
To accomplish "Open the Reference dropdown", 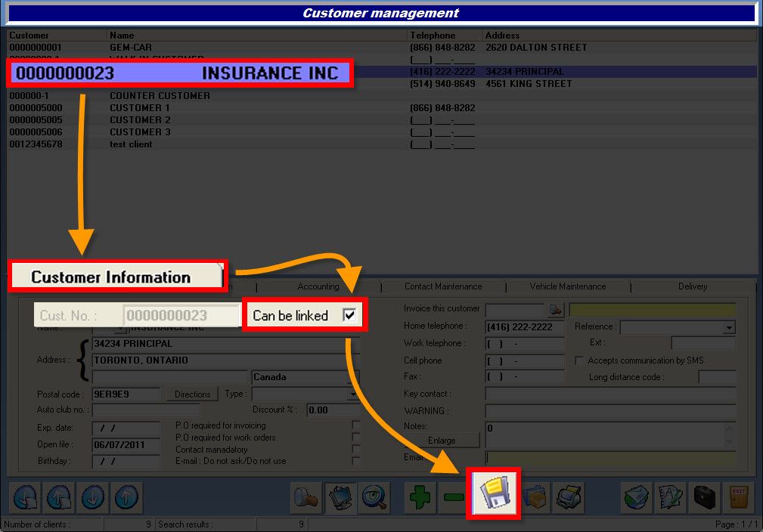I will (x=729, y=327).
